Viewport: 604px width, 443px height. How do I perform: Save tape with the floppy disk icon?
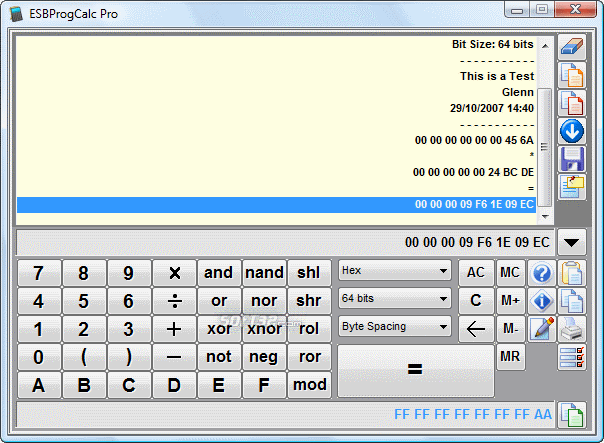pyautogui.click(x=572, y=159)
